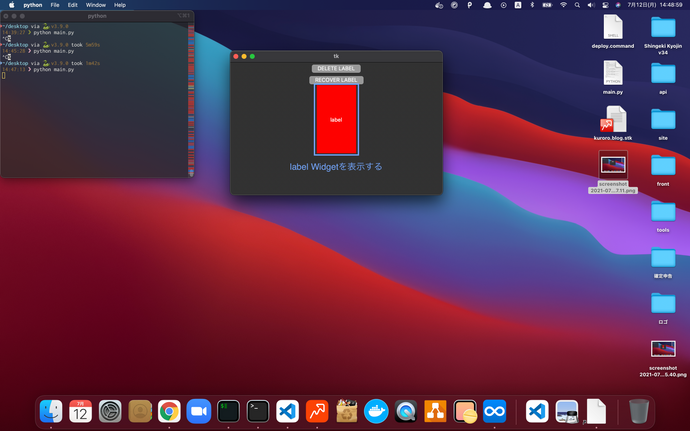Open the Edit menu
The height and width of the screenshot is (431, 690).
(73, 5)
